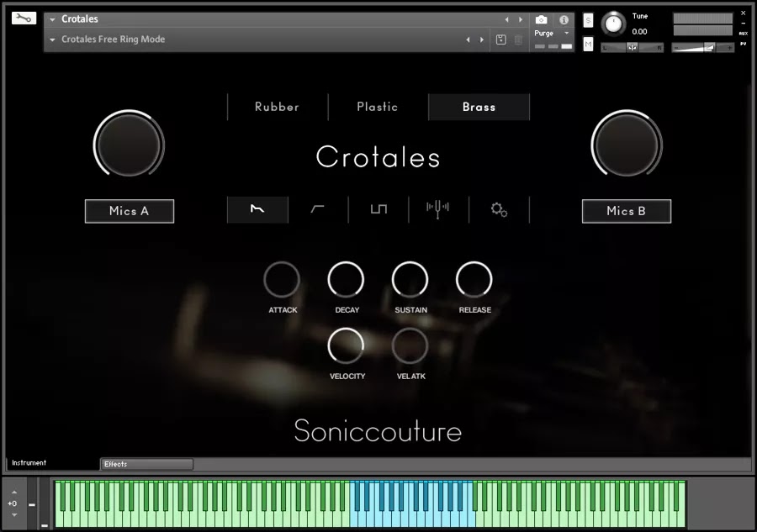Open the square-wave LFO panel icon
Image resolution: width=757 pixels, height=532 pixels.
[377, 209]
